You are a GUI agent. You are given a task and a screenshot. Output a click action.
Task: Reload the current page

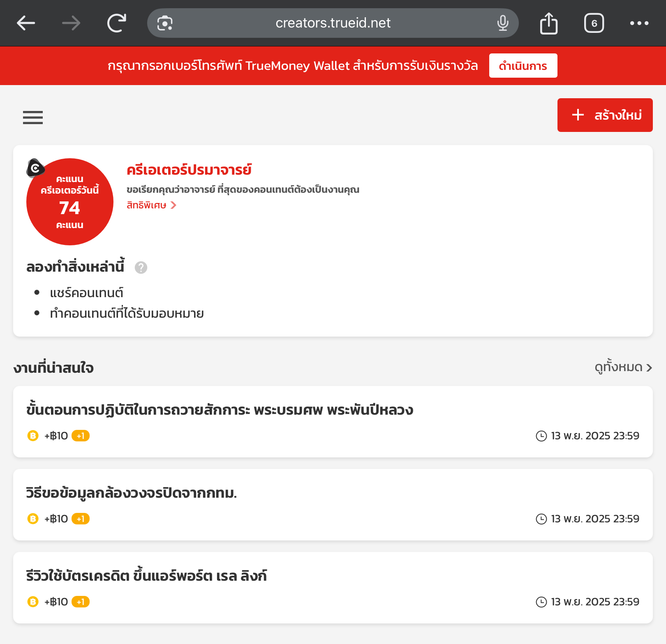click(117, 23)
